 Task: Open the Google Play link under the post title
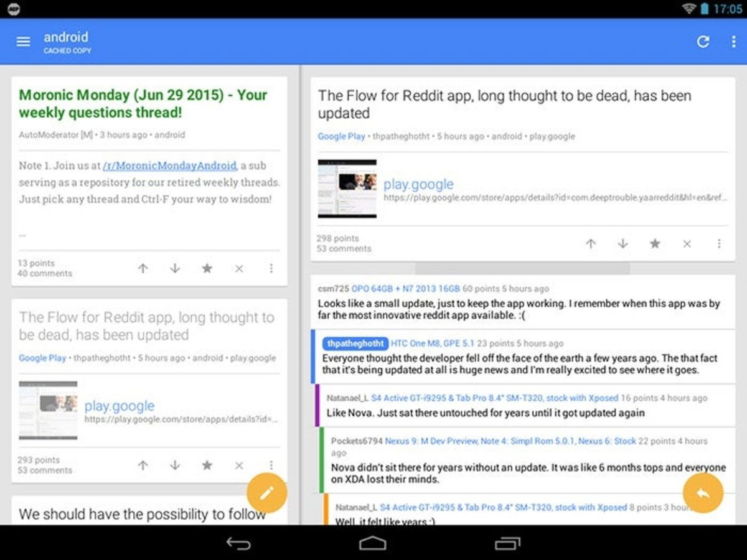pyautogui.click(x=341, y=136)
